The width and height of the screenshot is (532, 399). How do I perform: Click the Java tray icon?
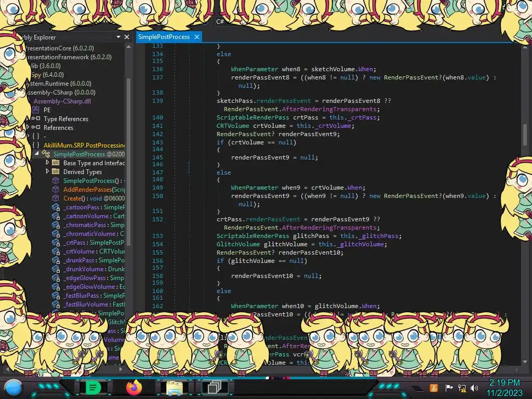coord(434,388)
